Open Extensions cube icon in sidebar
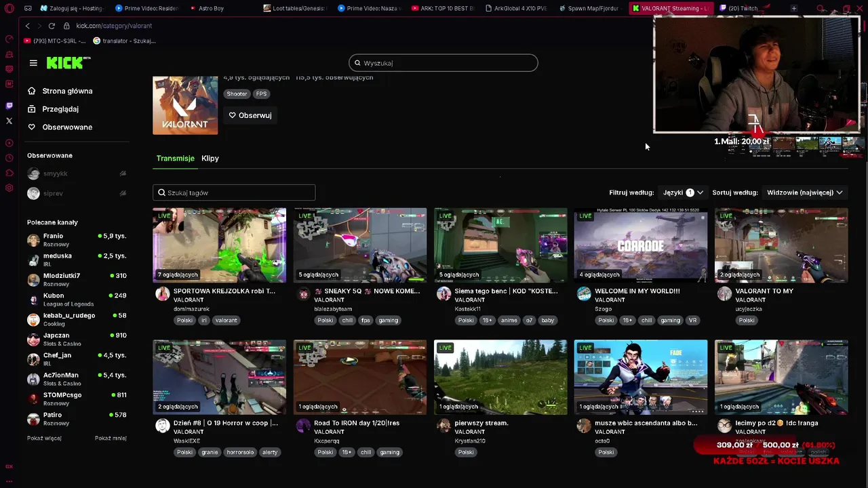This screenshot has height=488, width=868. point(9,173)
